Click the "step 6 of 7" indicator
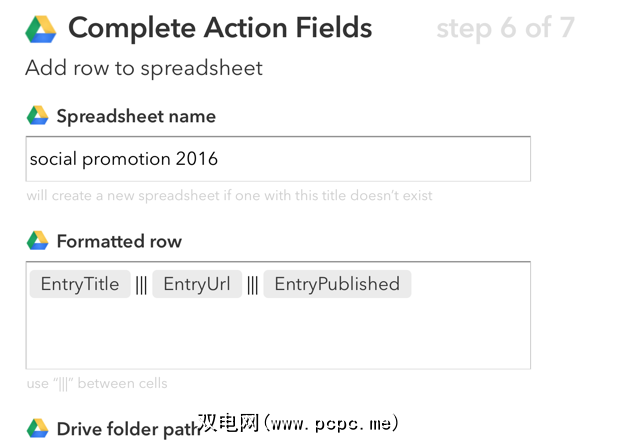Image resolution: width=640 pixels, height=446 pixels. 505,28
